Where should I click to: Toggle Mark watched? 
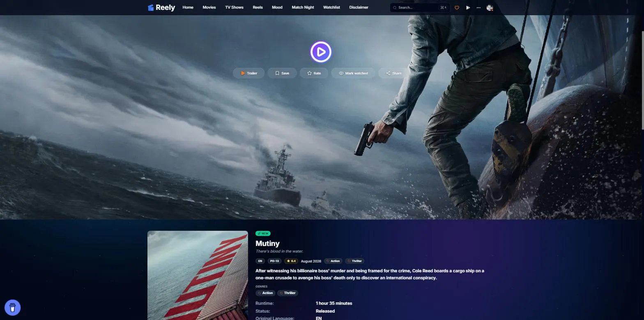pyautogui.click(x=353, y=73)
